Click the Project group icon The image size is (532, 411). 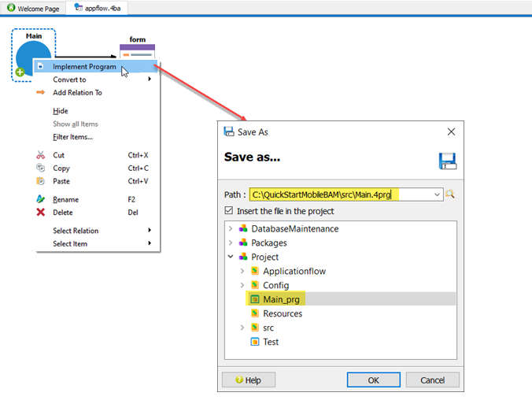click(243, 257)
